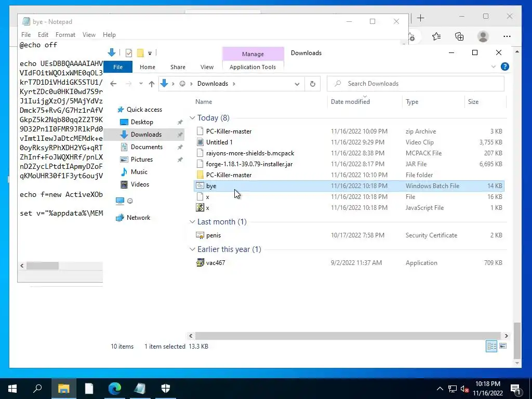Collapse the Today (8) group
Viewport: 532px width, 399px height.
[192, 118]
